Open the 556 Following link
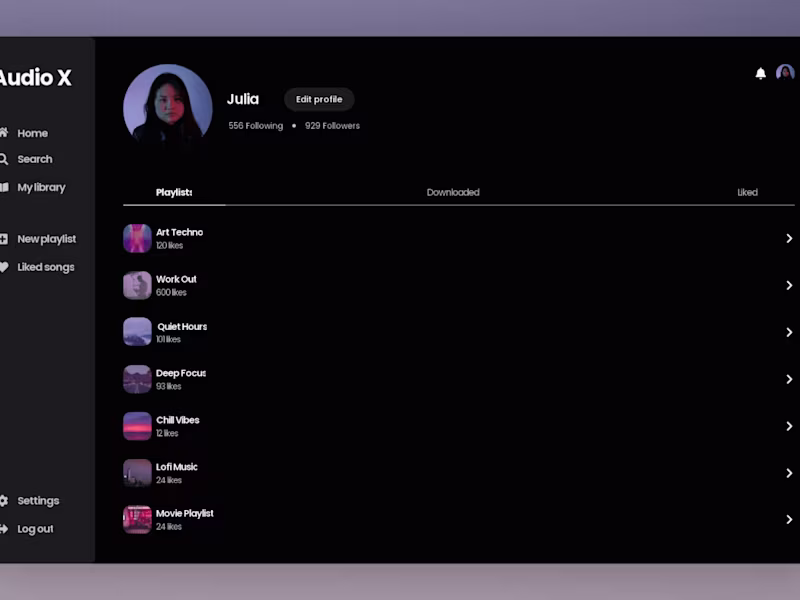The image size is (800, 600). [256, 126]
